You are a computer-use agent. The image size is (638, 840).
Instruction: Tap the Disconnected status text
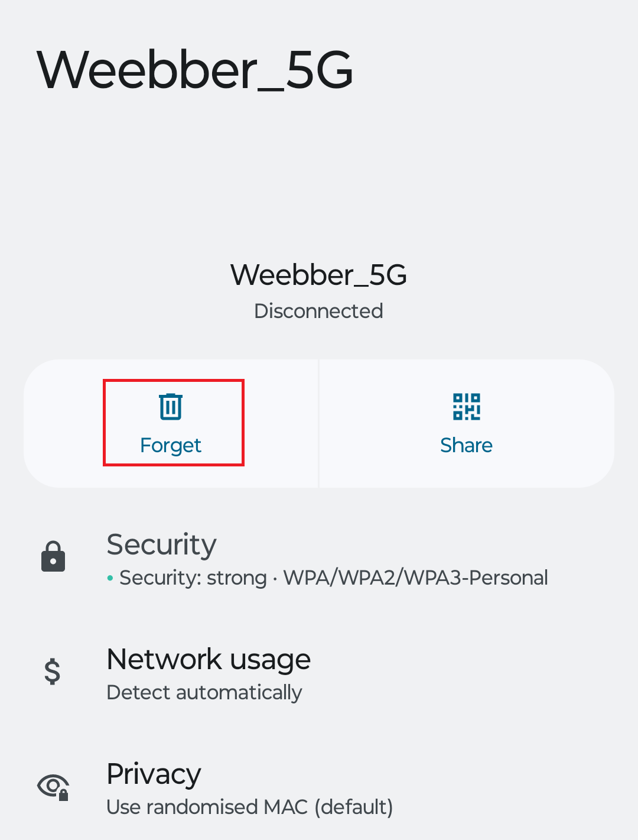tap(318, 311)
